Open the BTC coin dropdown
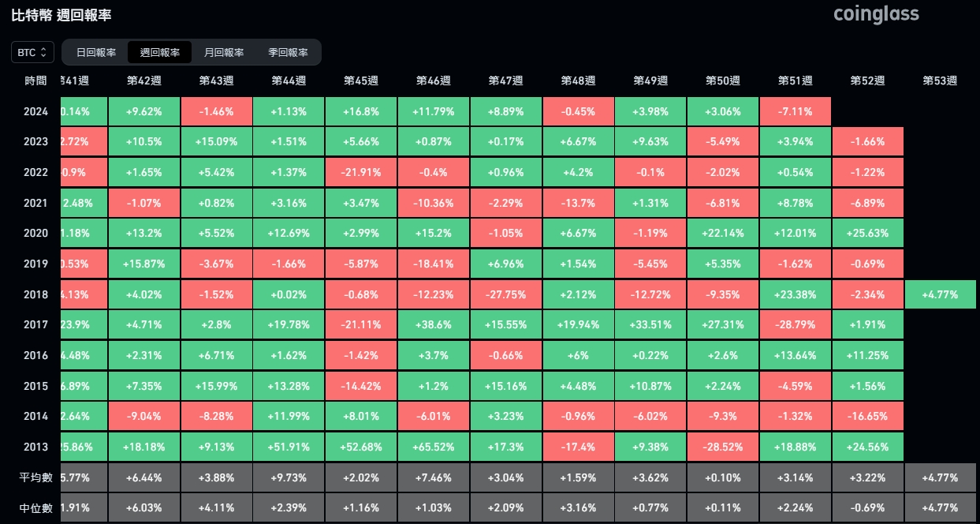 pos(32,52)
